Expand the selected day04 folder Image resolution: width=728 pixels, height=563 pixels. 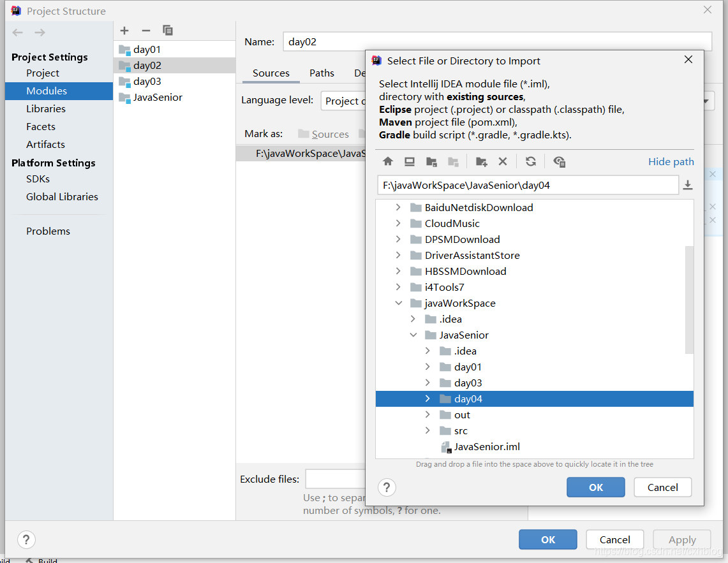click(x=427, y=398)
